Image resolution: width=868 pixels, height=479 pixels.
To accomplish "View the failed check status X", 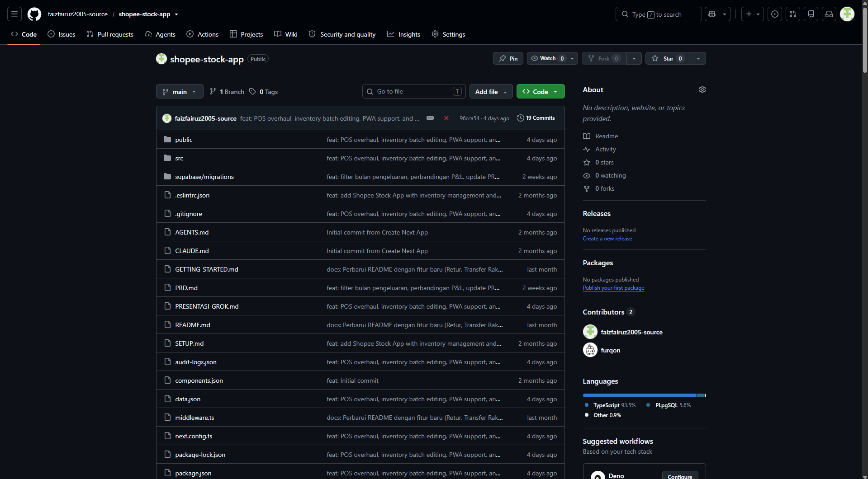I will click(x=446, y=118).
